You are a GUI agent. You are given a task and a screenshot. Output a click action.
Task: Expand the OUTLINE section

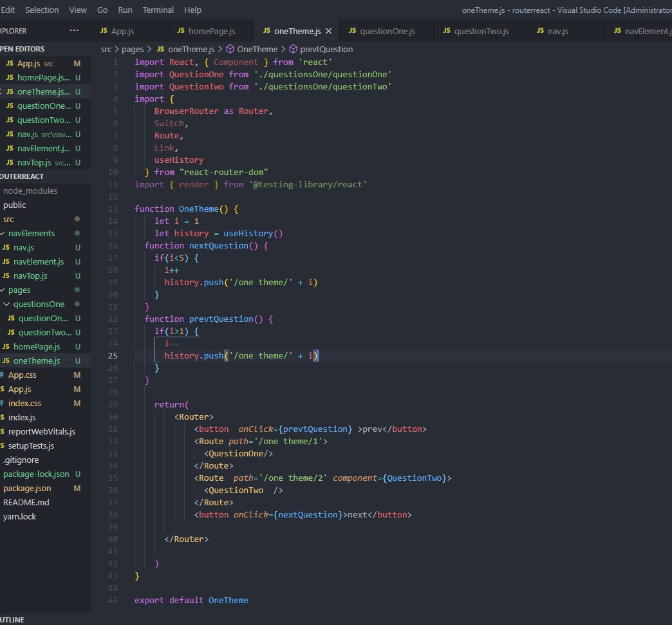point(12,619)
